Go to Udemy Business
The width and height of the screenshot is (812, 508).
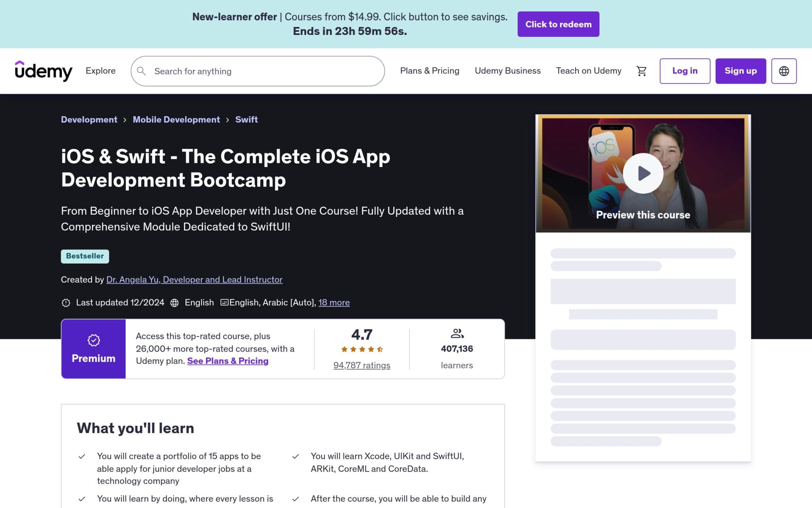[x=507, y=71]
